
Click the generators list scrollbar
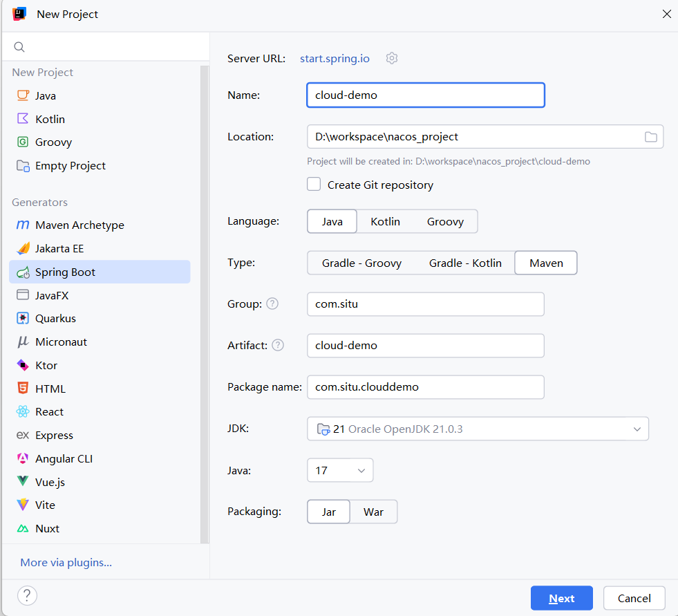pos(205,304)
